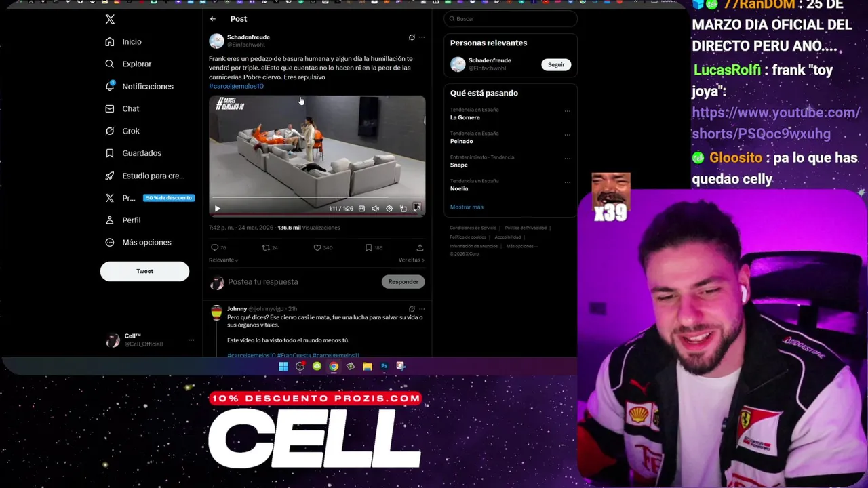Click Postea tu respuesta field
The image size is (868, 488).
(302, 282)
